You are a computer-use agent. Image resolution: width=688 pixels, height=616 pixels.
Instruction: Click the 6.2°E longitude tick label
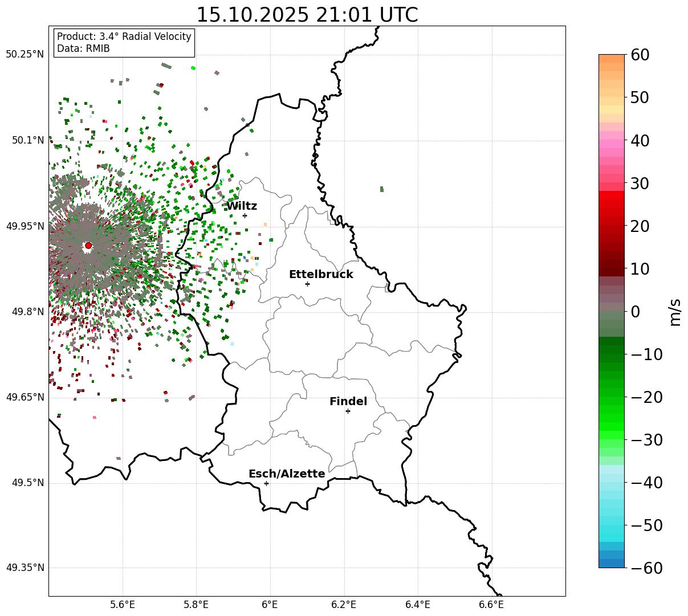pos(344,604)
